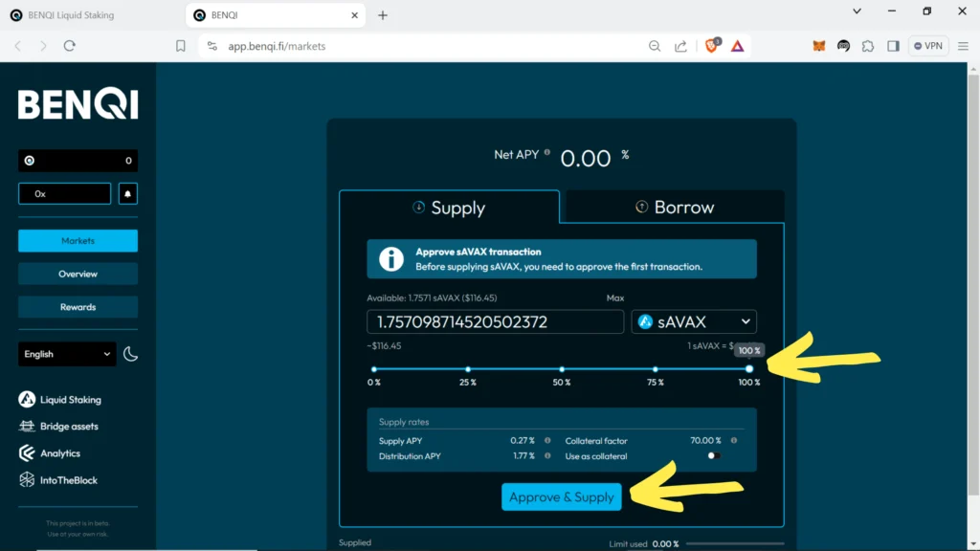Select the 50% slider point
Viewport: 980px width, 551px height.
pos(562,369)
